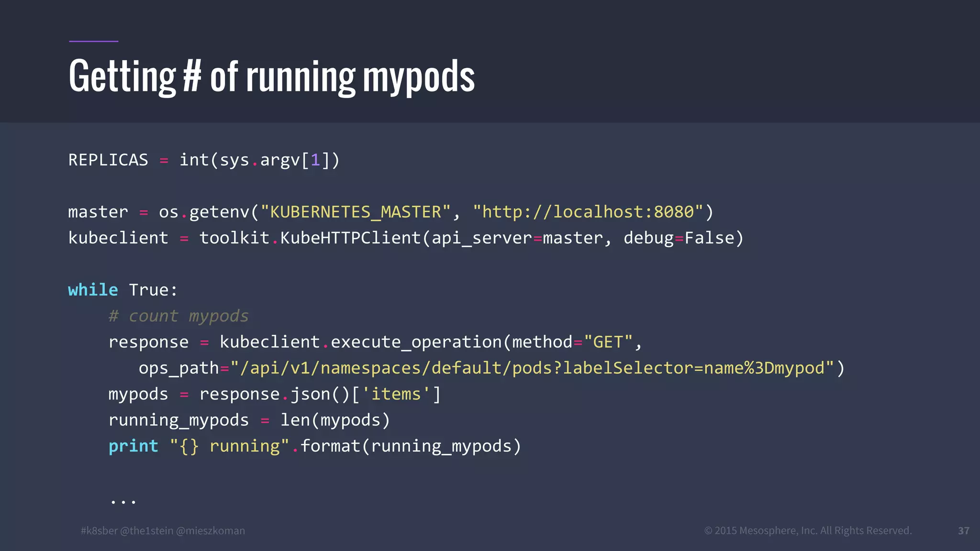Click the ellipsis at the bottom of the code
Viewport: 980px width, 551px height.
(x=123, y=501)
